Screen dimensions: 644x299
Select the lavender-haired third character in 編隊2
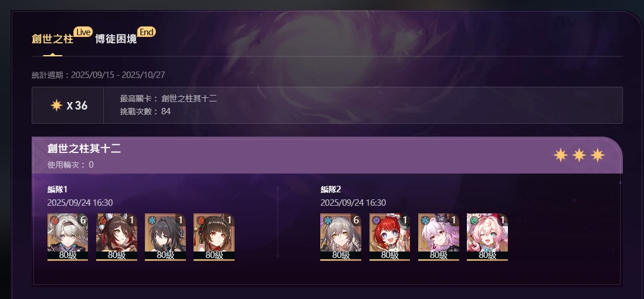(x=439, y=237)
